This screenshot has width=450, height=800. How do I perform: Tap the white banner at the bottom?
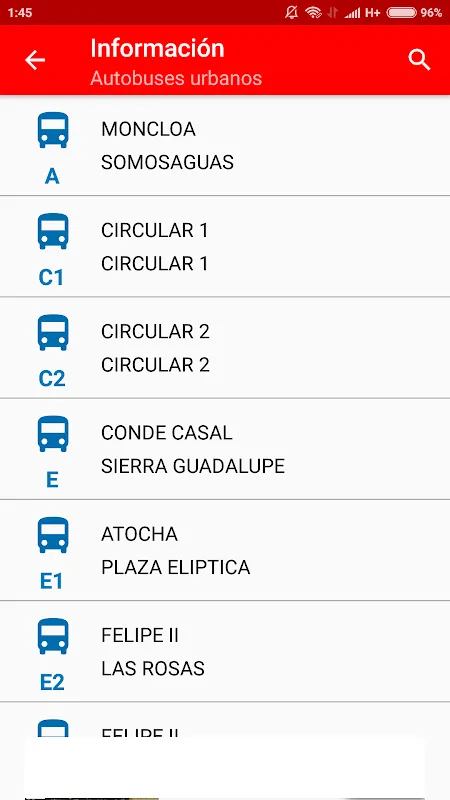(224, 768)
